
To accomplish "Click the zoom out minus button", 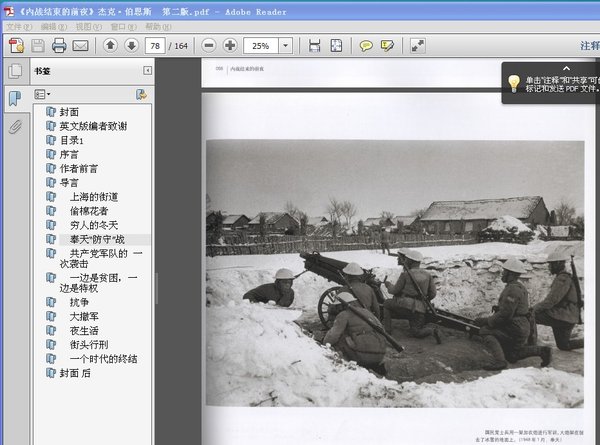I will pyautogui.click(x=208, y=46).
